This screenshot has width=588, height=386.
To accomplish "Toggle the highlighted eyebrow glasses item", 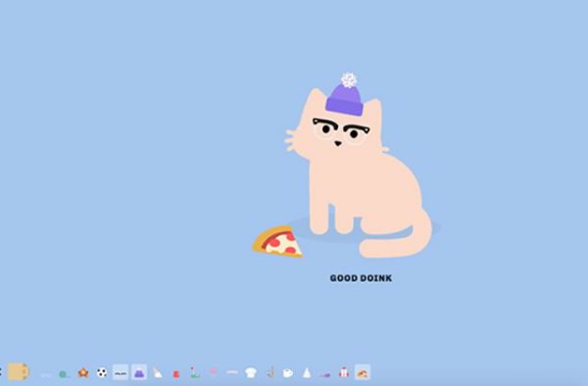I will coord(121,372).
